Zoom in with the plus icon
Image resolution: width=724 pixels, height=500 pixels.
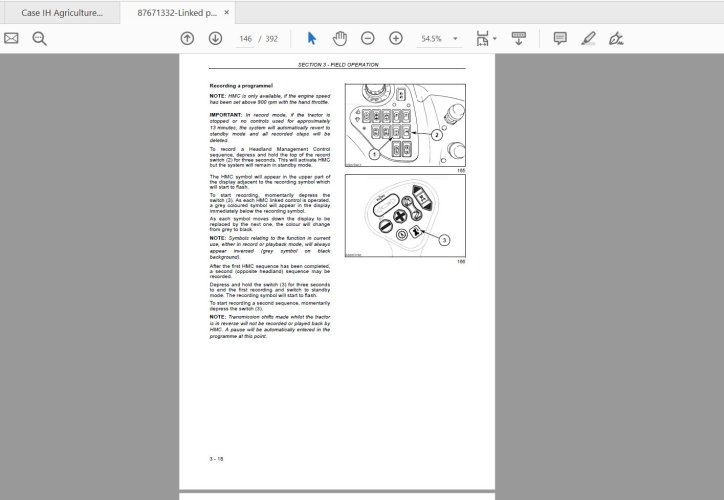[x=396, y=38]
